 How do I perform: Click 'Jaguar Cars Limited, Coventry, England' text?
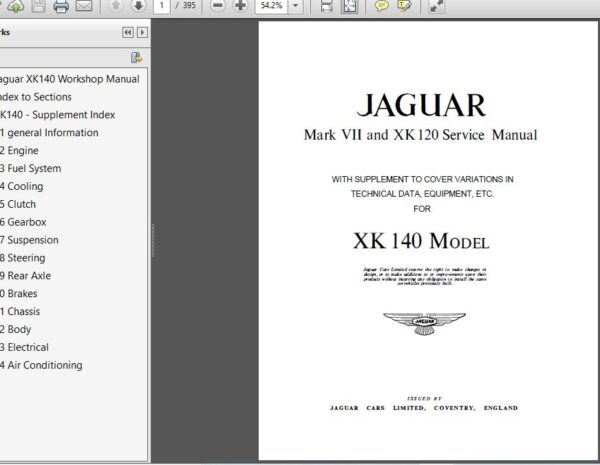pyautogui.click(x=424, y=408)
